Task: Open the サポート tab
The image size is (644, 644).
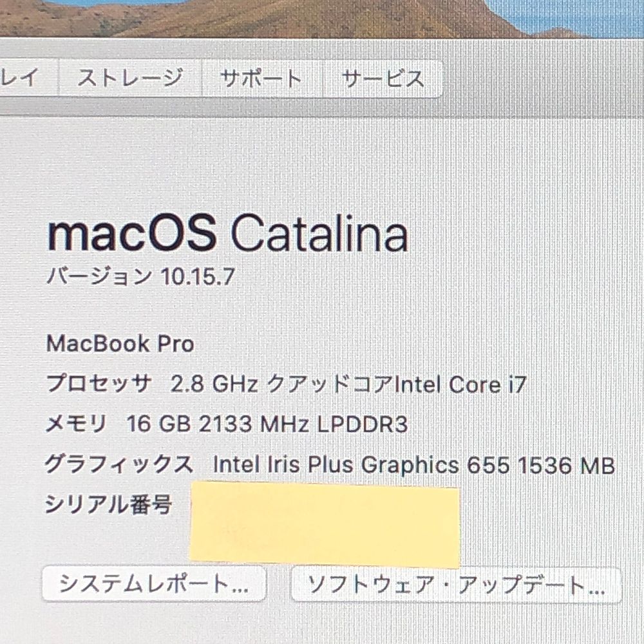Action: [262, 78]
